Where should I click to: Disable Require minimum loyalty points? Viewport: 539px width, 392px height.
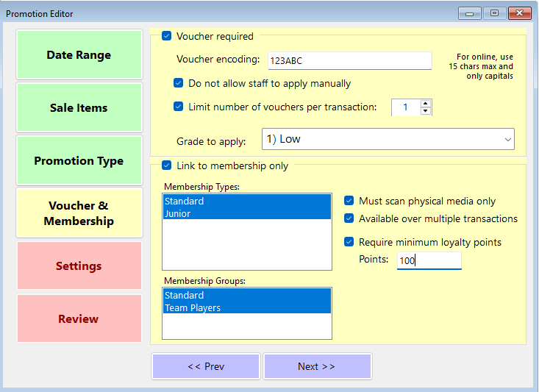(x=349, y=242)
